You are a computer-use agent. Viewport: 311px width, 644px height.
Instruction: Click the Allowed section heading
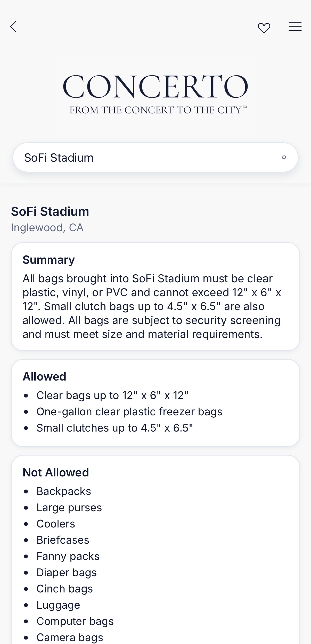point(44,377)
